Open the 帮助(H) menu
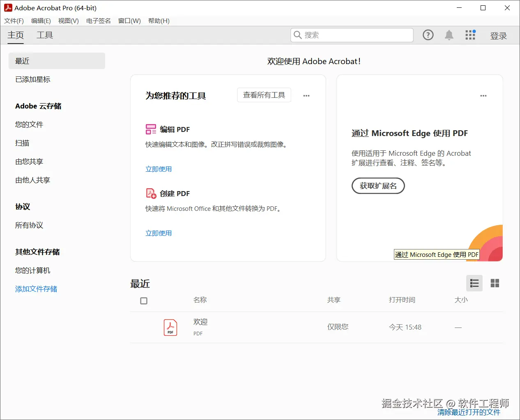The width and height of the screenshot is (520, 420). (159, 21)
